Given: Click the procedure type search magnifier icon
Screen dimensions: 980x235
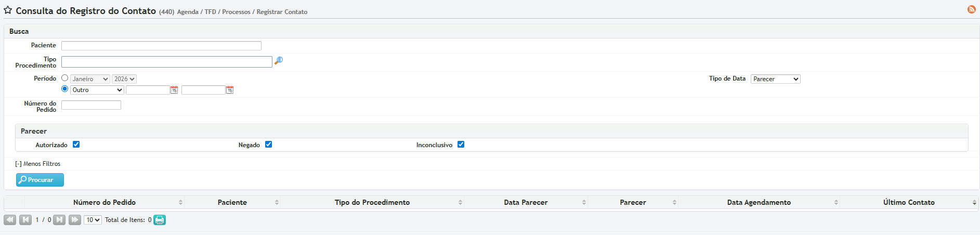Looking at the screenshot, I should pos(279,61).
